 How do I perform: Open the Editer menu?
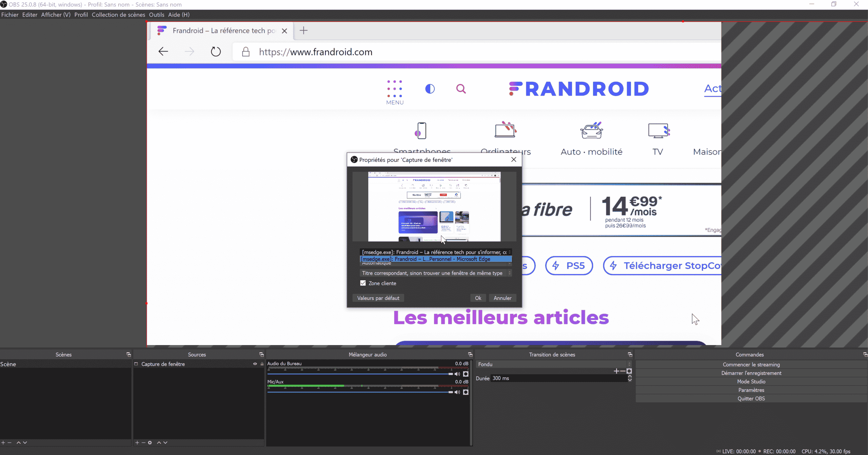30,15
